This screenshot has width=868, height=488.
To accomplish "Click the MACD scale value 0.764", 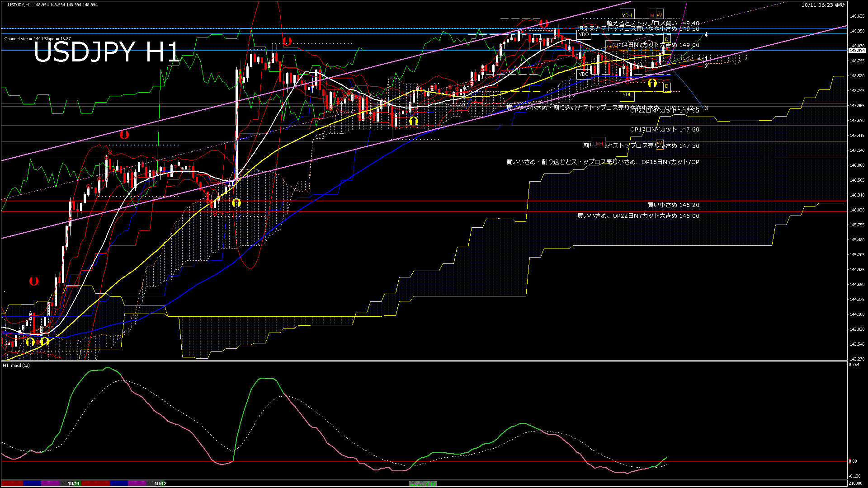I will tap(854, 365).
